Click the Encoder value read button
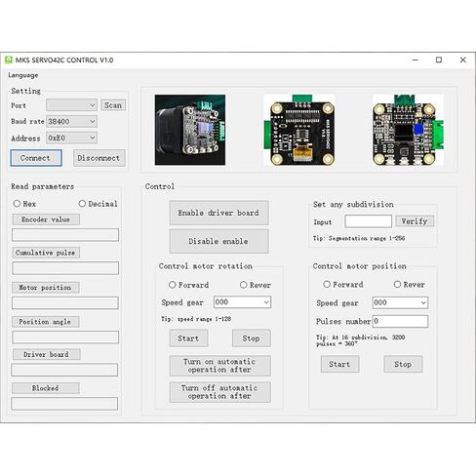The height and width of the screenshot is (476, 476). pos(46,219)
